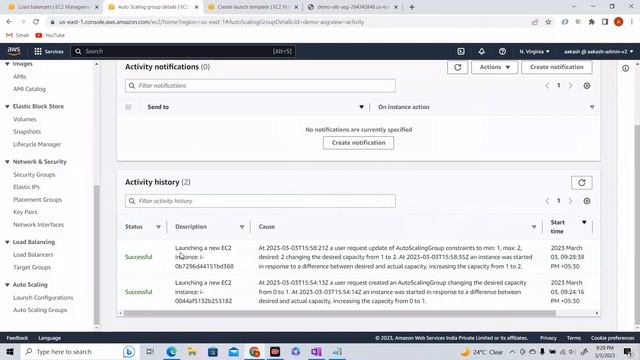This screenshot has width=640, height=360.
Task: Open a new browser tab
Action: (x=411, y=7)
